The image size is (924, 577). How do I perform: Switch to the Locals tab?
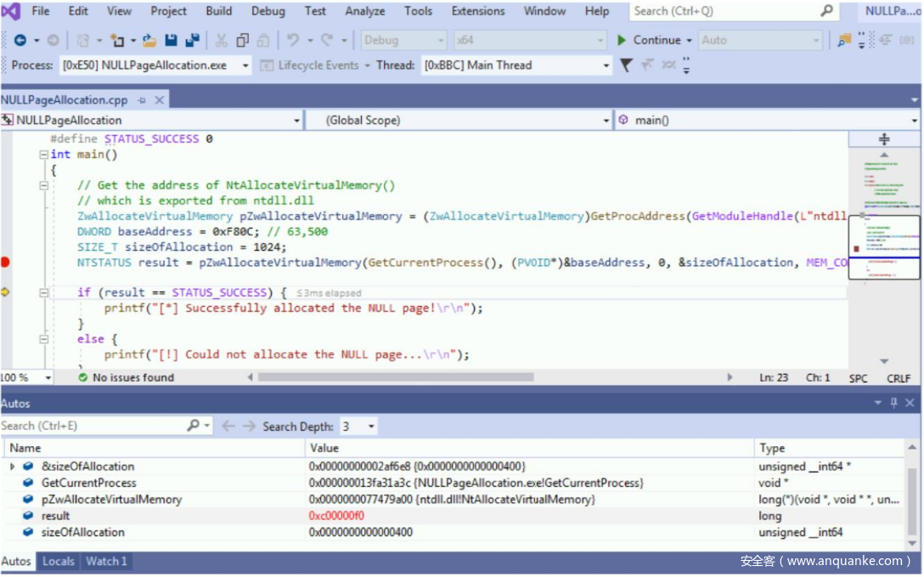point(59,561)
